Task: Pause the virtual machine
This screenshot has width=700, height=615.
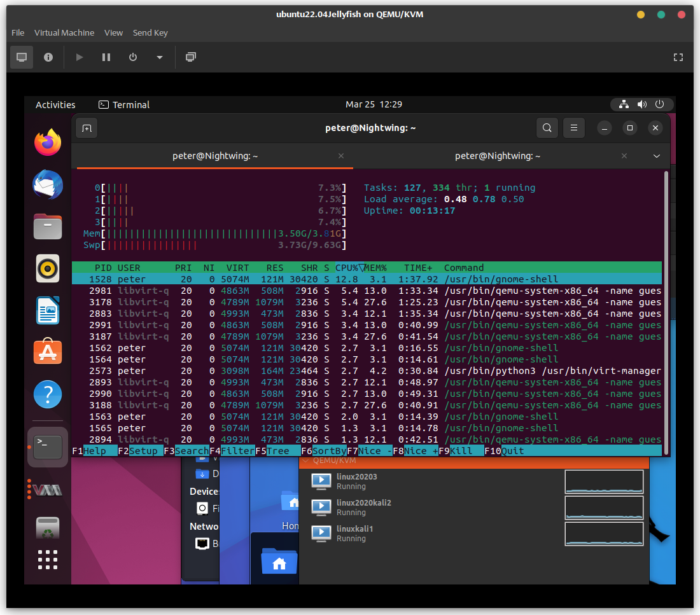Action: pos(106,57)
